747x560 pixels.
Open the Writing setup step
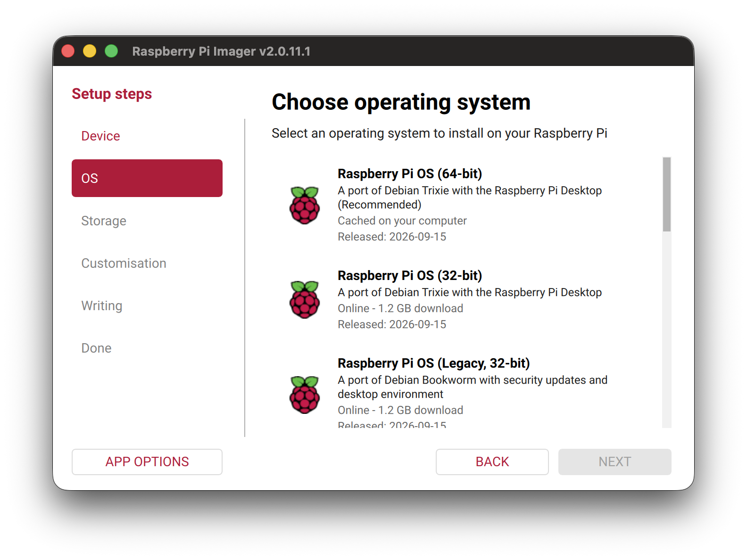click(x=147, y=305)
